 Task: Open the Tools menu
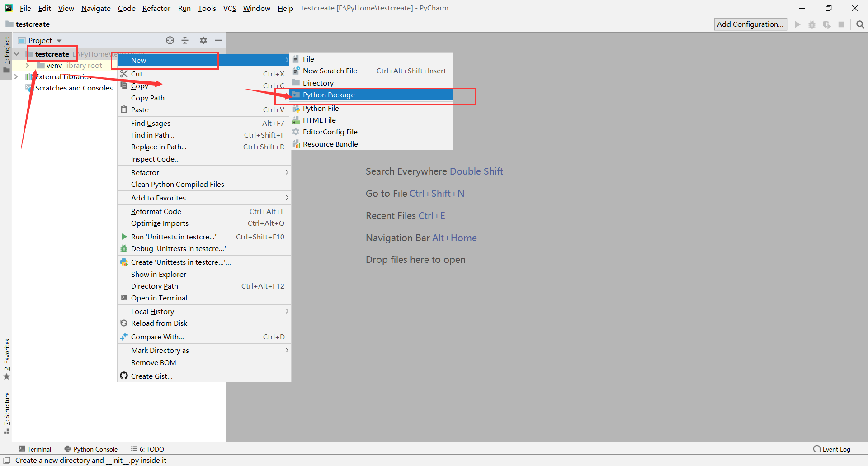[207, 8]
